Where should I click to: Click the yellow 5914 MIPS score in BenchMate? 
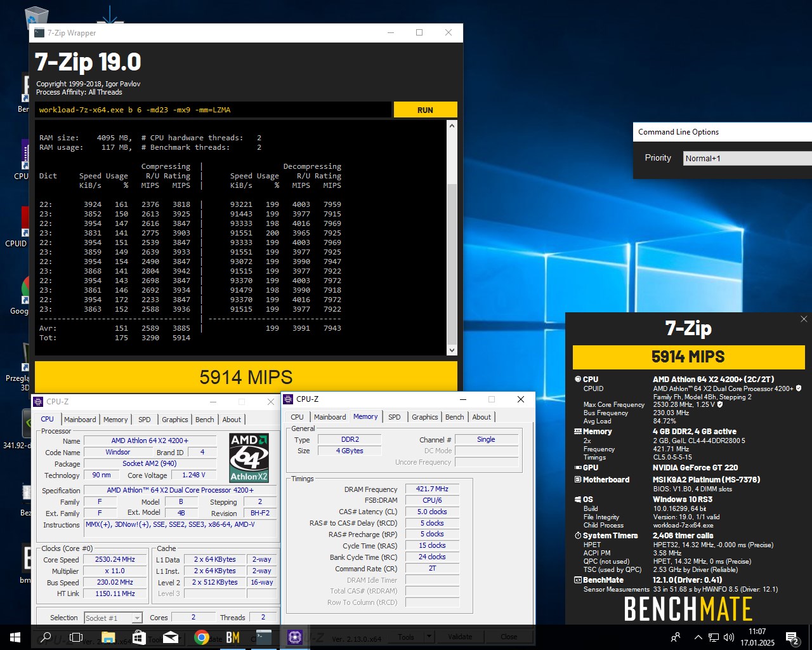[688, 357]
